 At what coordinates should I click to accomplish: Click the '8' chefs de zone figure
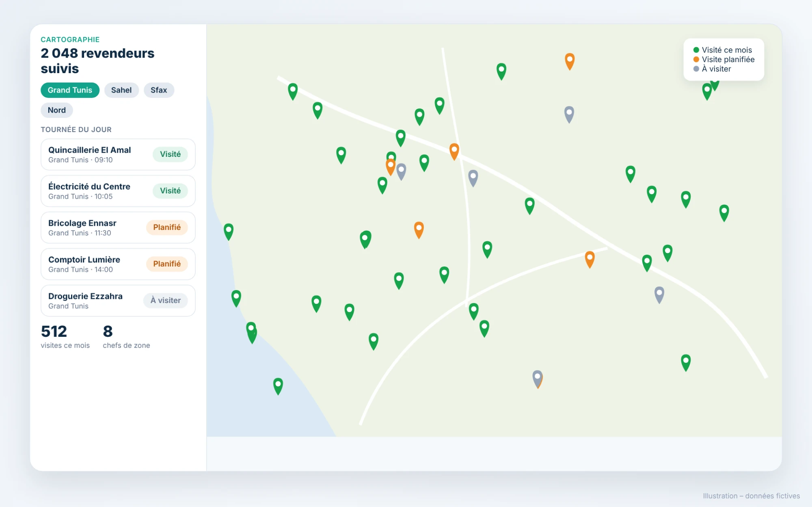pos(108,331)
